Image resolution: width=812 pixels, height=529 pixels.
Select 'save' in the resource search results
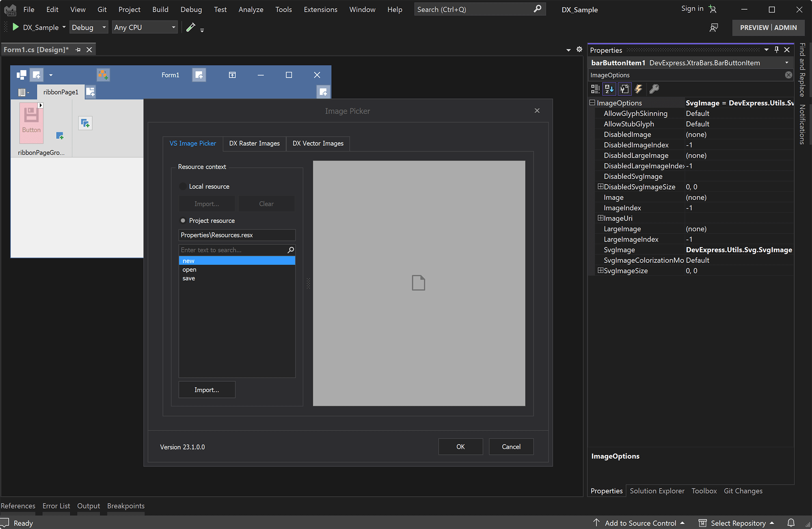pyautogui.click(x=189, y=278)
